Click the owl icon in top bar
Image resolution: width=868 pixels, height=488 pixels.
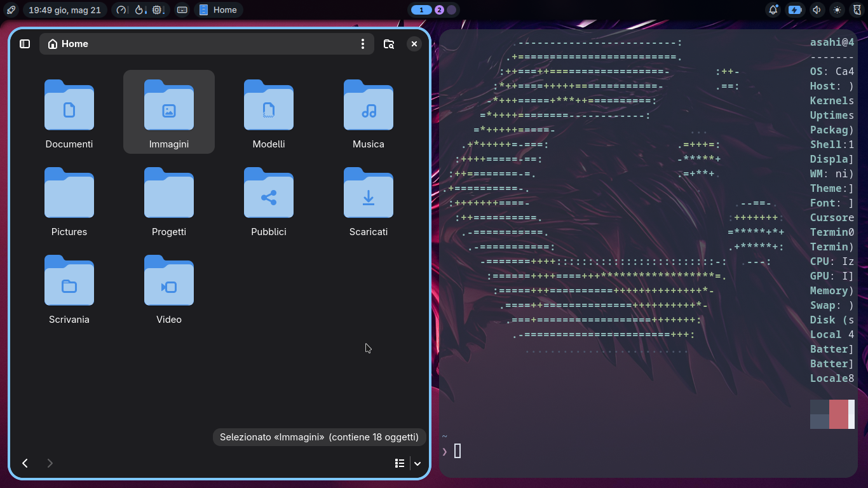click(857, 10)
